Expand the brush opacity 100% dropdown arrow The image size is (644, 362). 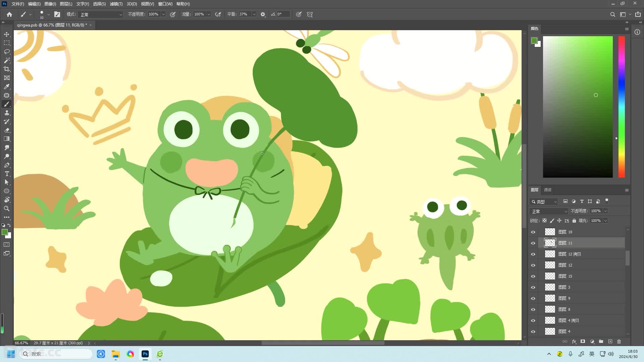click(163, 14)
